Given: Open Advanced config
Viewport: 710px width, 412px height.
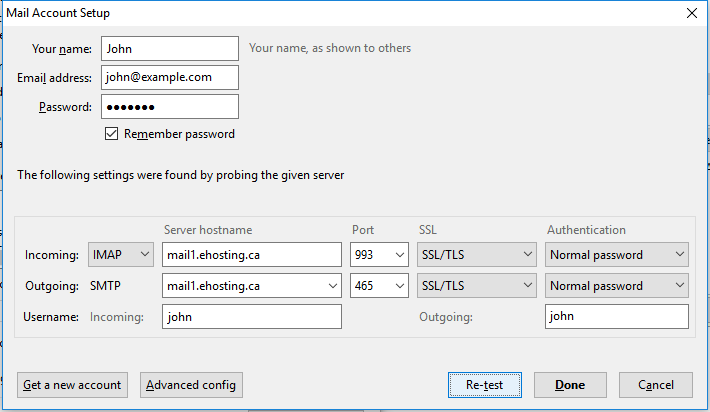Looking at the screenshot, I should [x=191, y=385].
